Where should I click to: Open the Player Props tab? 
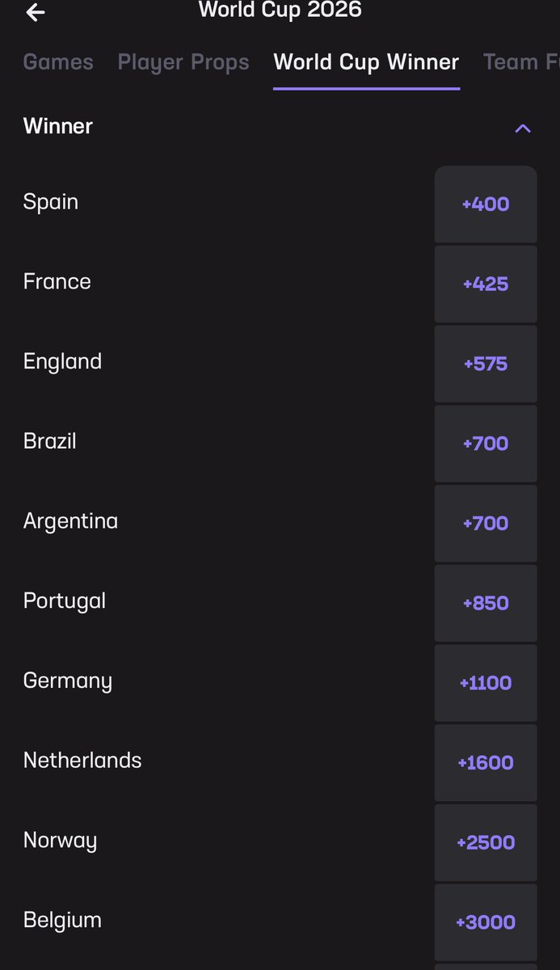tap(183, 62)
